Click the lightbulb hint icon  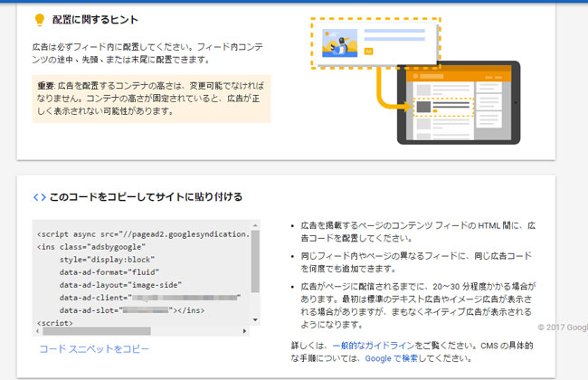click(40, 20)
